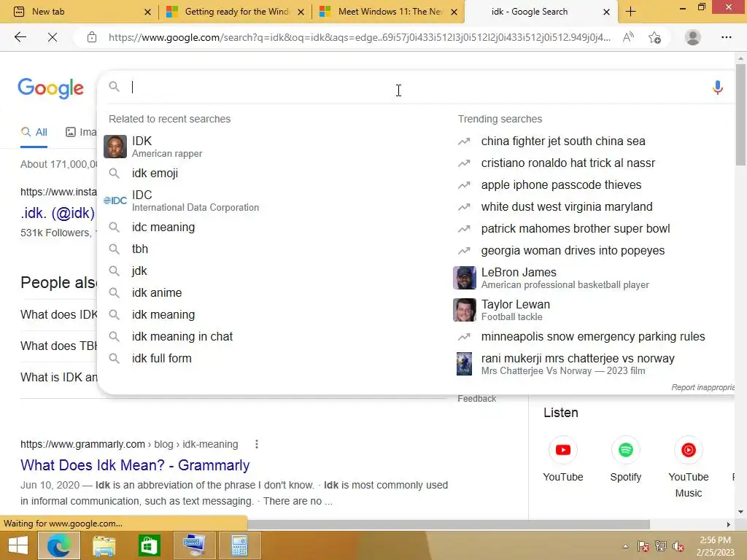Open What Does Idk Mean? - Grammarly result
This screenshot has height=560, width=747.
[135, 465]
